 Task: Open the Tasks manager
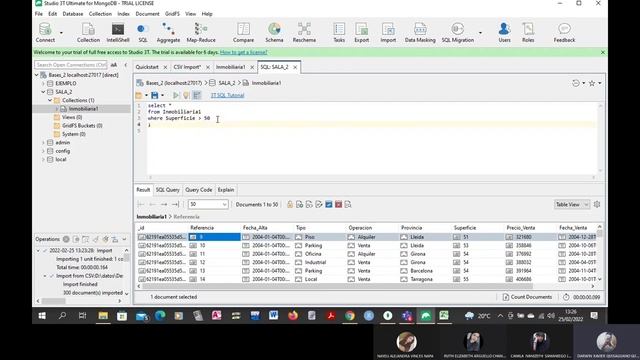click(x=339, y=33)
